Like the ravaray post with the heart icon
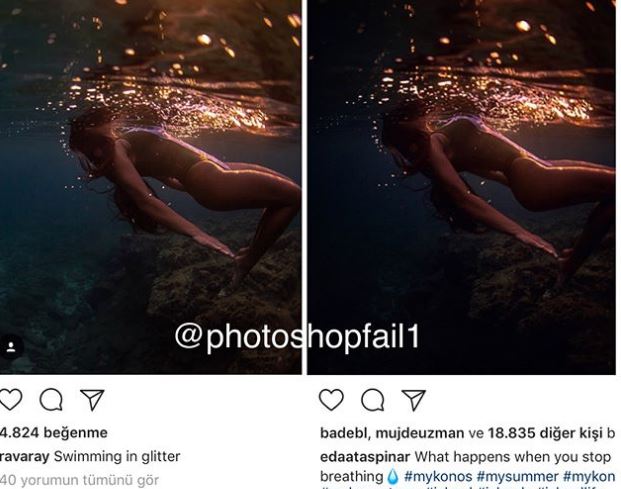This screenshot has height=489, width=621. pos(9,400)
